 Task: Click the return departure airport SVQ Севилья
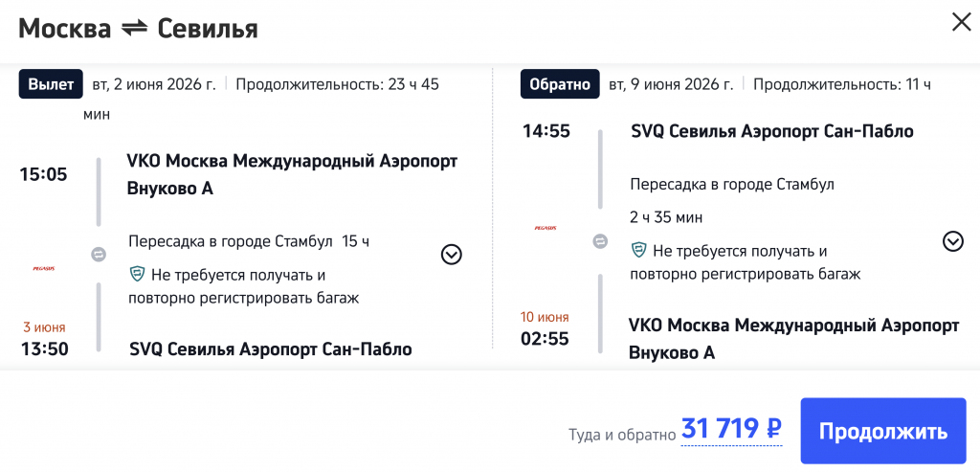[772, 131]
